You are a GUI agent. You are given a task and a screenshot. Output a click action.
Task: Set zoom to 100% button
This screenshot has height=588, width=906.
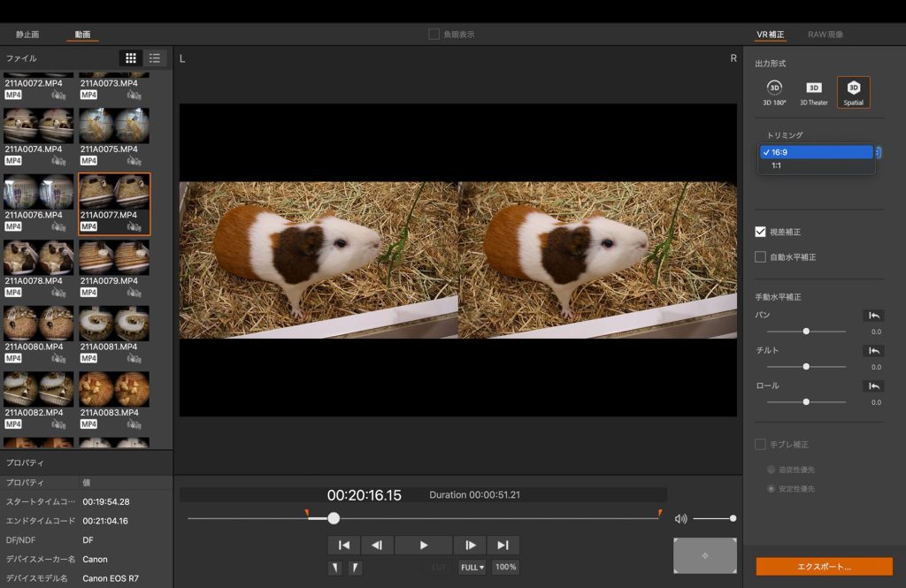click(505, 568)
